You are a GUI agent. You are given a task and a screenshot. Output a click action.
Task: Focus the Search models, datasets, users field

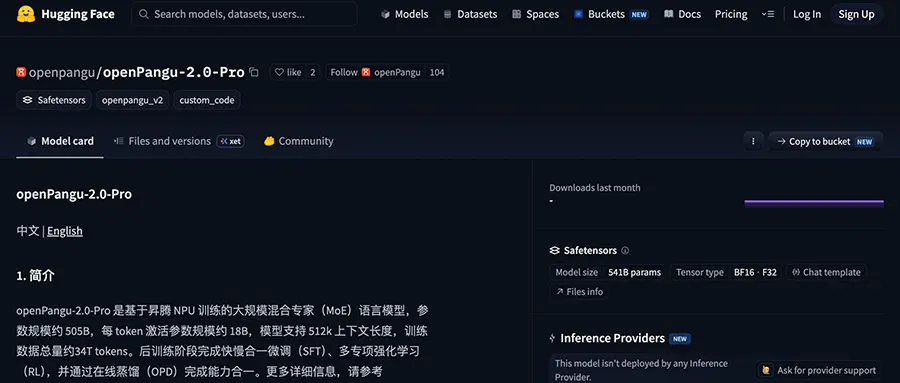pos(245,14)
